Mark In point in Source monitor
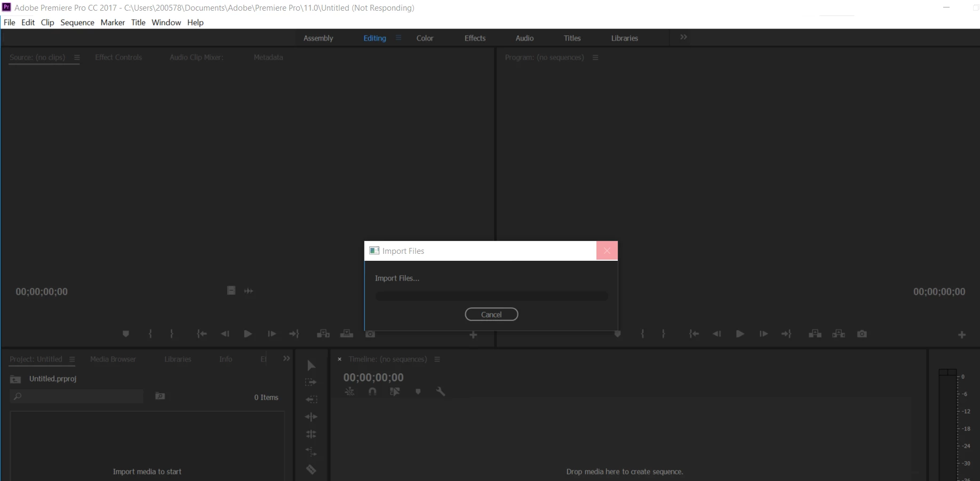 150,334
